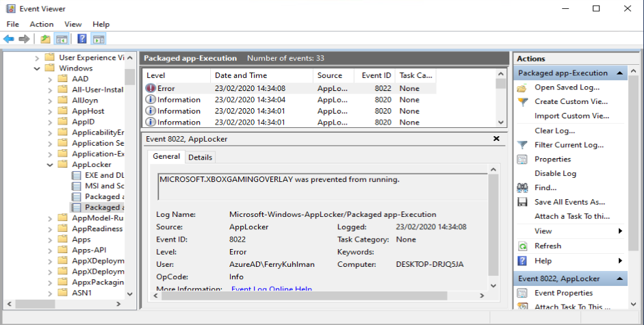
Task: Click Disable Log action
Action: 555,173
